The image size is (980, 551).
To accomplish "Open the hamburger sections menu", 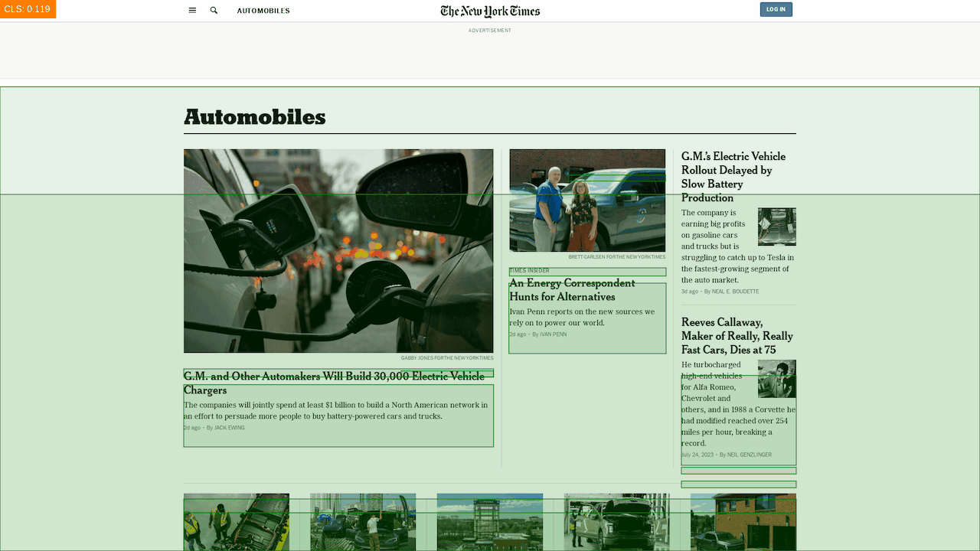I will point(192,11).
